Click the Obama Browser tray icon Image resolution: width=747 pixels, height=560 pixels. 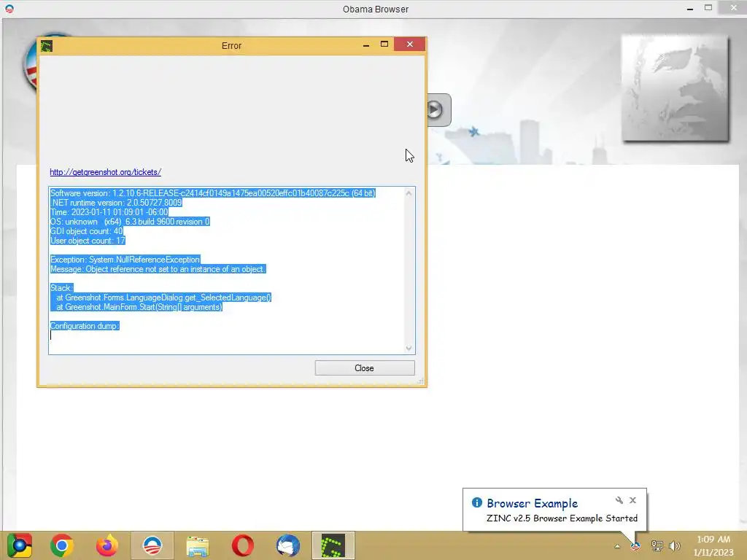[635, 546]
